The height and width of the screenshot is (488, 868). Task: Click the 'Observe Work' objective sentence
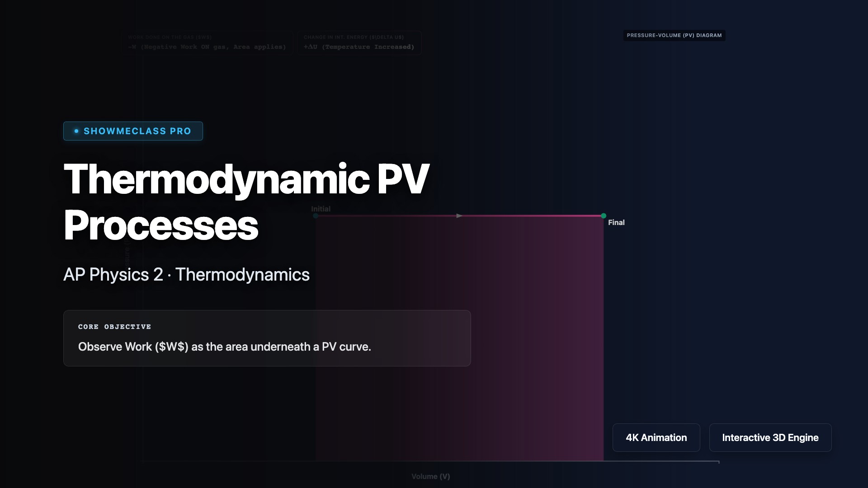coord(224,347)
